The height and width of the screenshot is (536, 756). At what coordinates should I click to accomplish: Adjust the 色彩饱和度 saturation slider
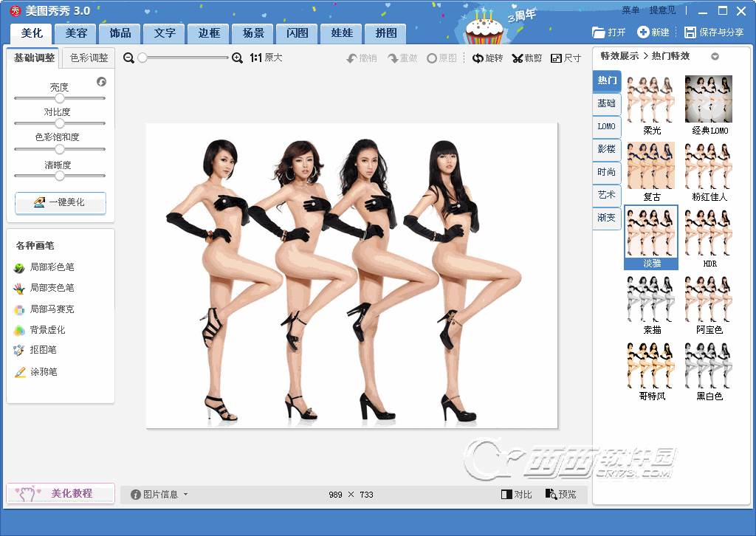point(59,149)
